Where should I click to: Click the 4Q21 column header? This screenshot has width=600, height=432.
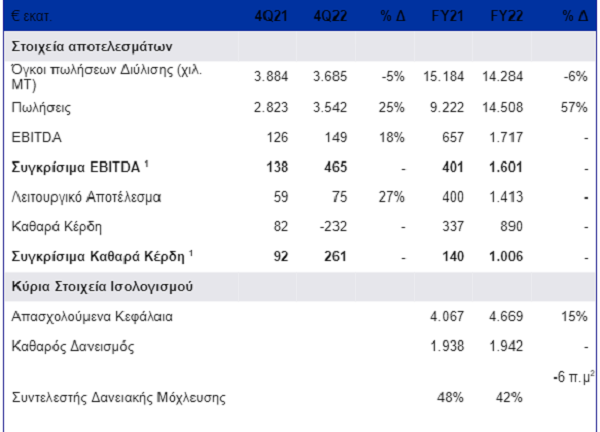(271, 17)
